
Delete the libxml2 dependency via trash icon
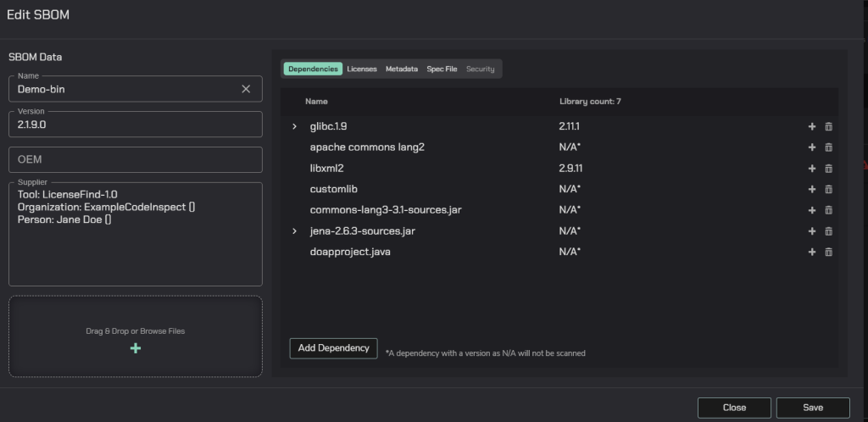click(x=829, y=169)
